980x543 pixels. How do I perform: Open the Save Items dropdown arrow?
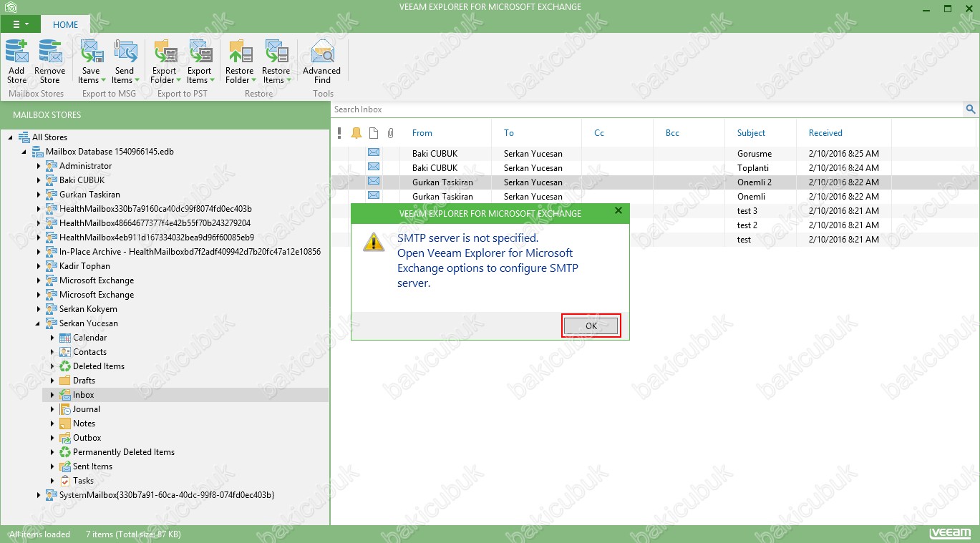[x=103, y=81]
